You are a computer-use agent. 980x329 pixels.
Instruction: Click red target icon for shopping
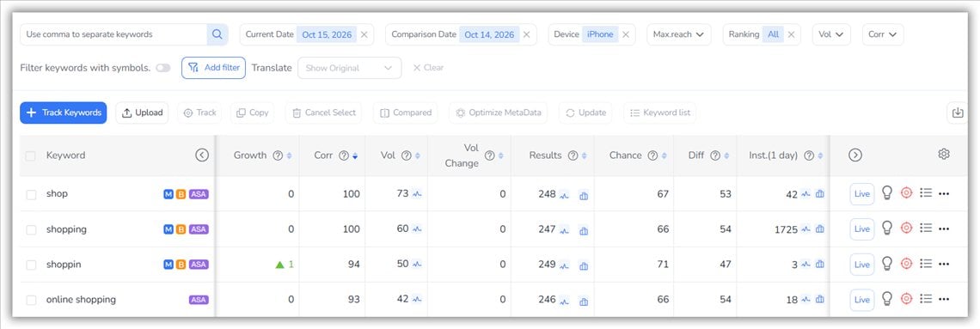pos(906,228)
